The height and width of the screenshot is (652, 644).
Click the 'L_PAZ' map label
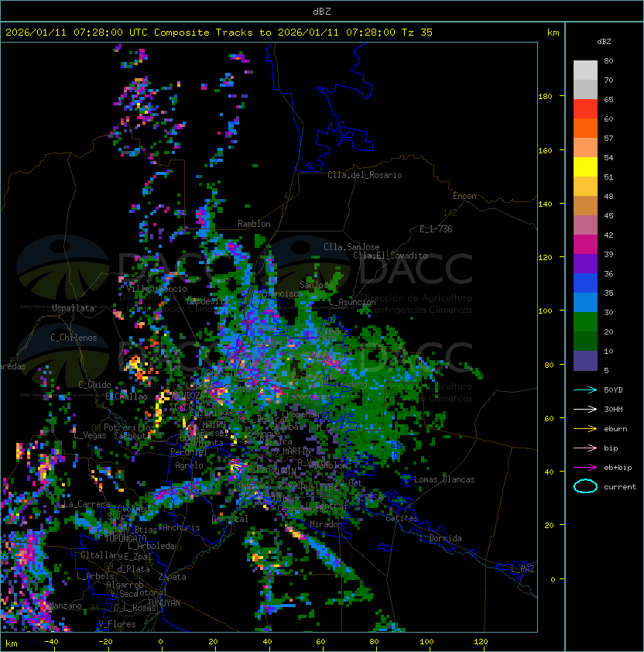pos(522,569)
